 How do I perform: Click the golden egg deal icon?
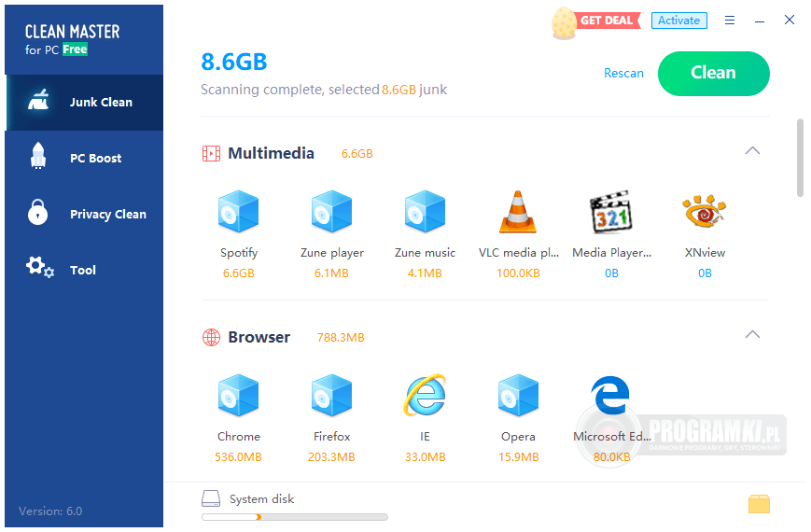point(564,23)
